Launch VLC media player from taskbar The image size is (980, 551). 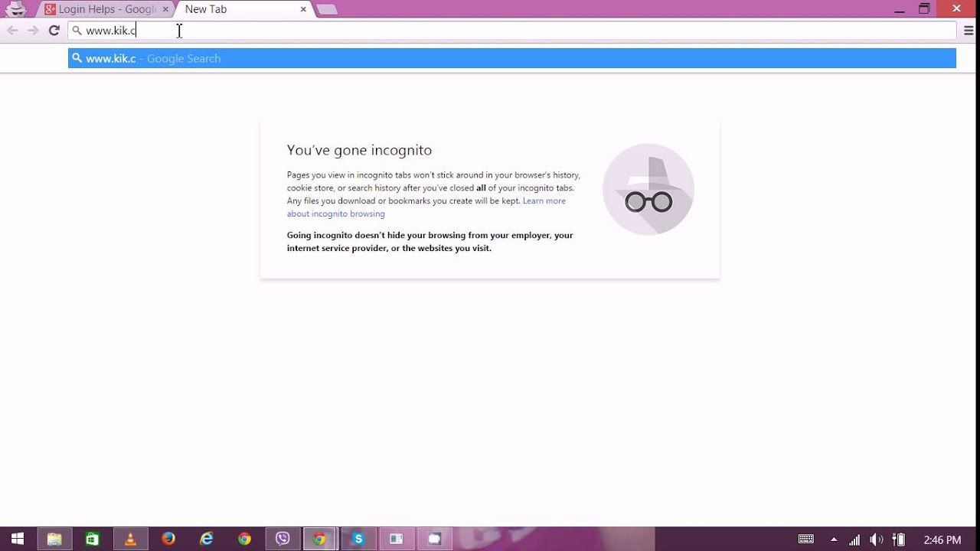tap(130, 540)
